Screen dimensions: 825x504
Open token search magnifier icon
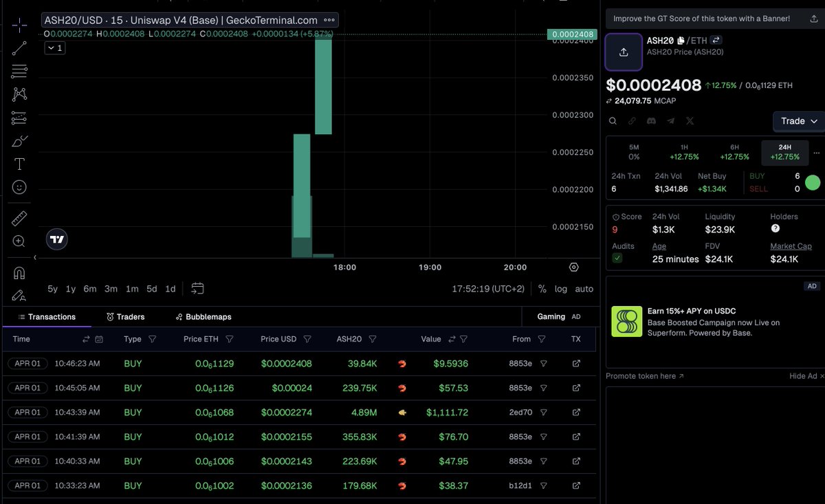click(613, 121)
